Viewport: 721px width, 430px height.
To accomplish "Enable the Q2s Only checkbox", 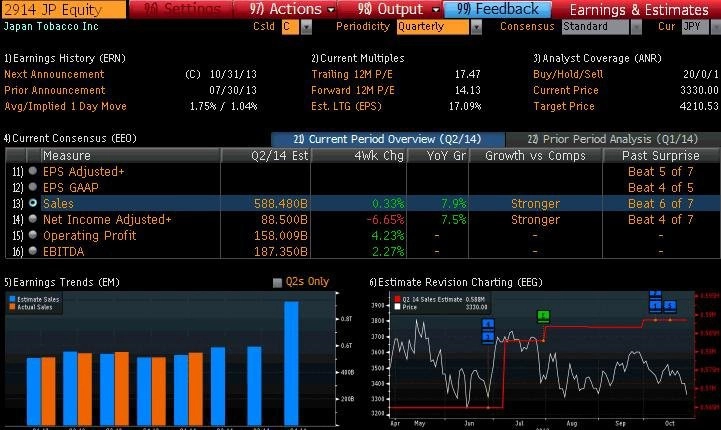I will pyautogui.click(x=277, y=282).
